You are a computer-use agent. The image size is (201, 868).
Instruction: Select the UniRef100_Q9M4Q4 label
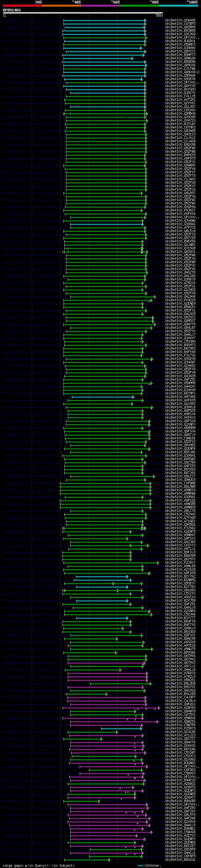click(180, 75)
